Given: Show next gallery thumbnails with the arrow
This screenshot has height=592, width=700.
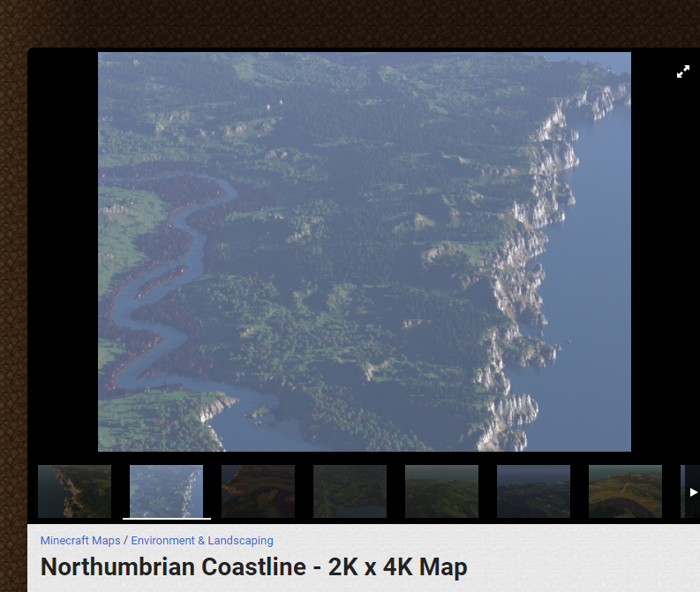Looking at the screenshot, I should click(693, 492).
